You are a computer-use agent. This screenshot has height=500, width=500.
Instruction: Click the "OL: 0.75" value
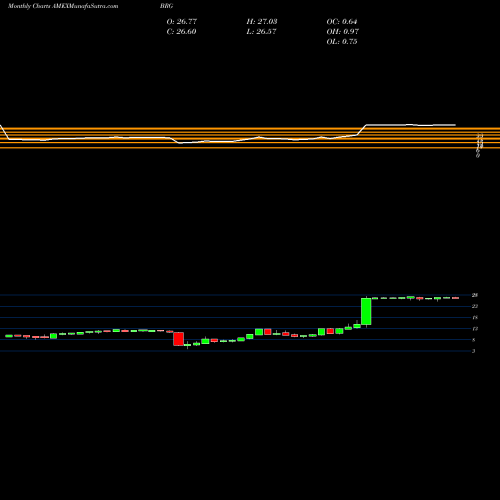(342, 41)
